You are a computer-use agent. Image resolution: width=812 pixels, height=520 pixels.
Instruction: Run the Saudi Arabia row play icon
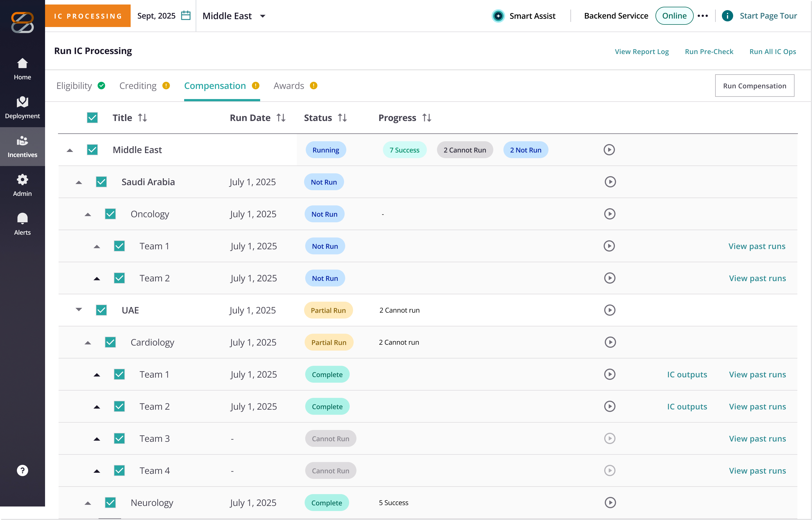pos(610,182)
